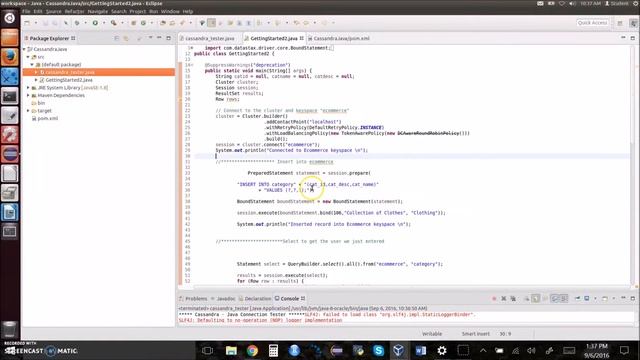Collapse the (default package) node

(32, 64)
